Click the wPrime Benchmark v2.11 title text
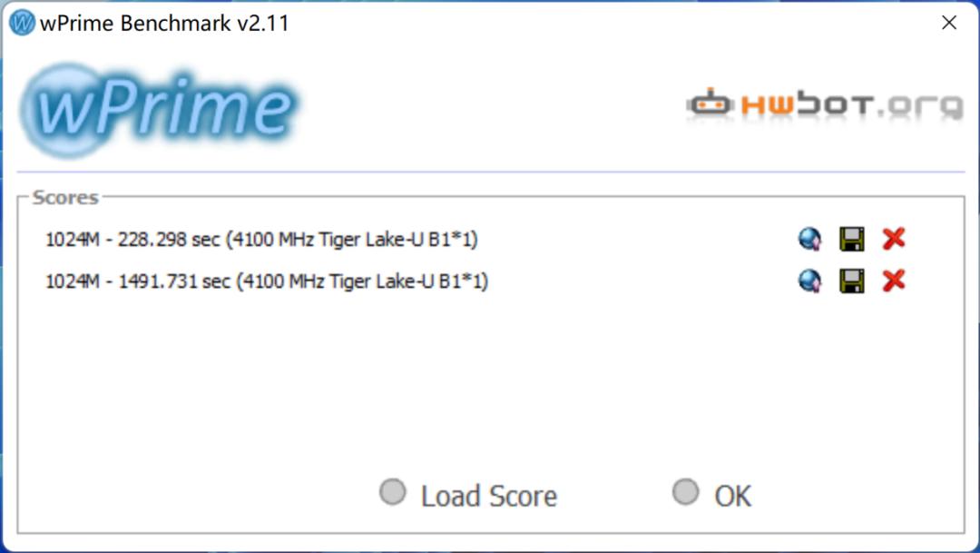 tap(164, 23)
